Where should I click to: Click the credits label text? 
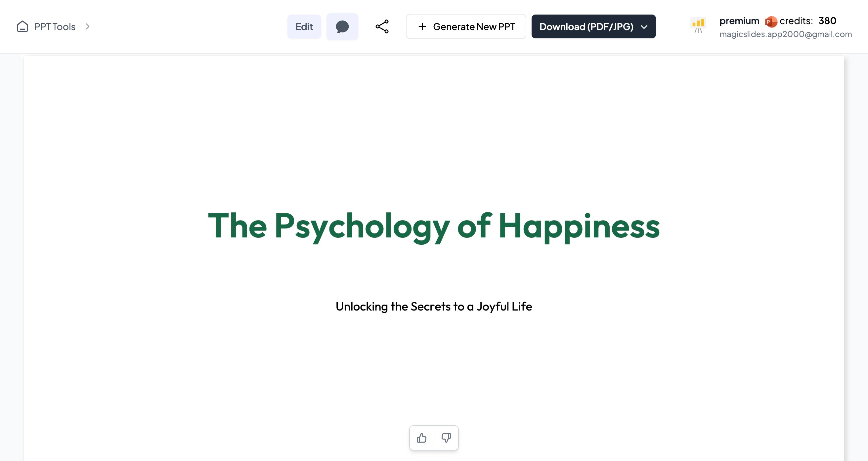796,21
